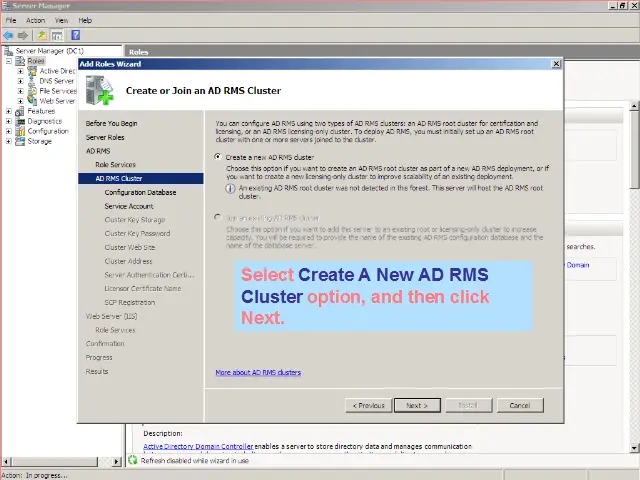Click the refresh icon in the status strip
This screenshot has width=640, height=480.
click(x=133, y=460)
